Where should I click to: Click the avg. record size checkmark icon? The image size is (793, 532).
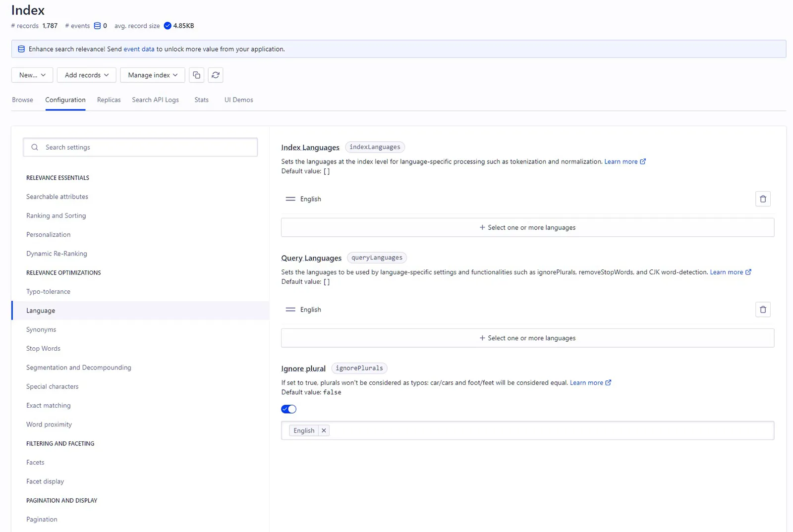(168, 26)
